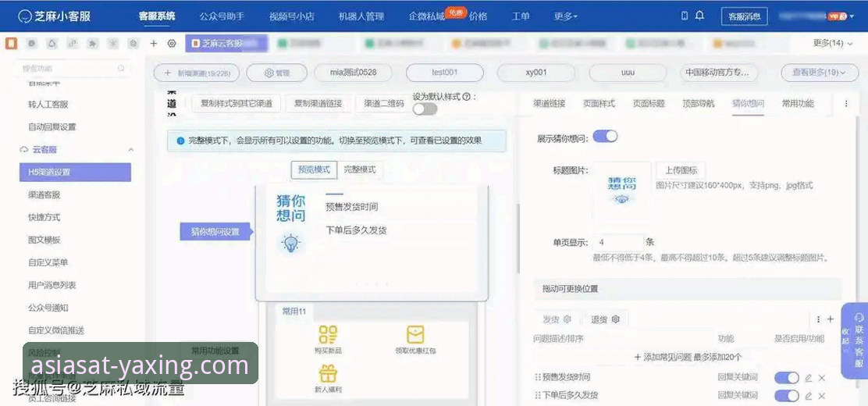
Task: Open 公众号助手 in top navigation
Action: point(222,16)
